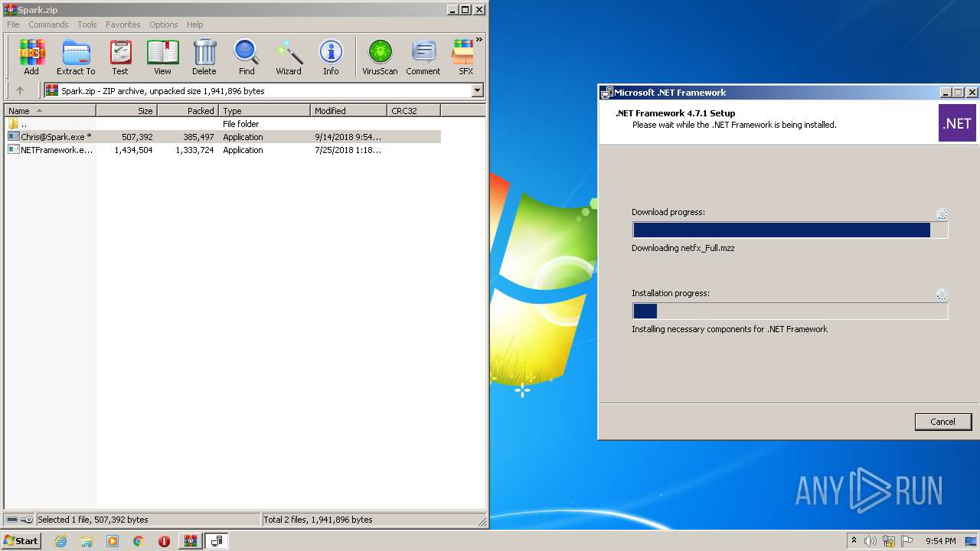Click the drive/key icons in WinRAR status bar
The height and width of the screenshot is (551, 980).
(x=20, y=520)
